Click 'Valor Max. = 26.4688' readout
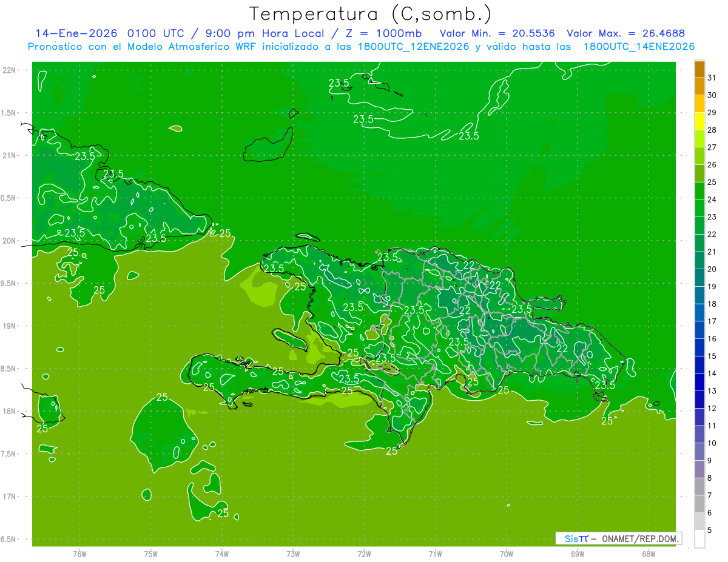728x562 pixels. pyautogui.click(x=626, y=33)
